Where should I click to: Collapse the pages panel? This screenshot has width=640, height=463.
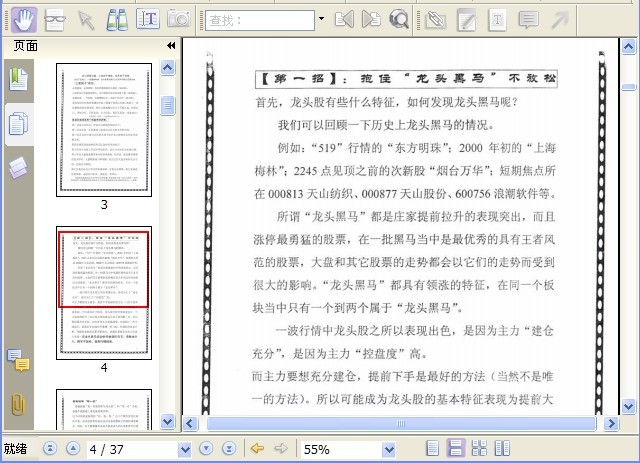point(171,46)
